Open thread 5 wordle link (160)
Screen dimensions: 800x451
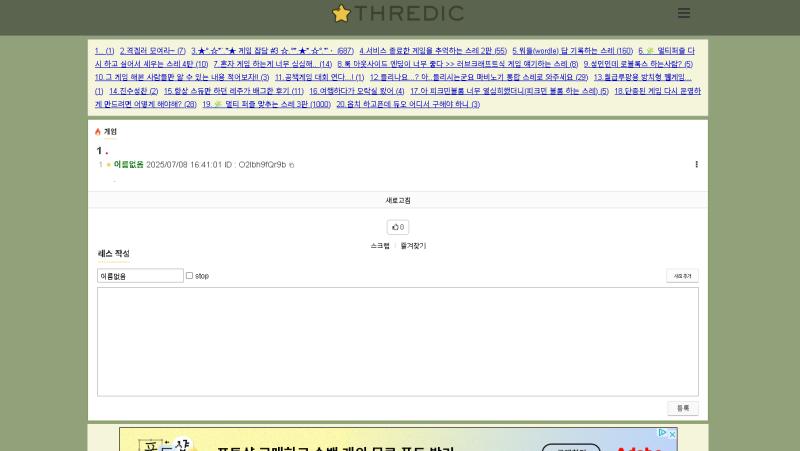coord(572,51)
